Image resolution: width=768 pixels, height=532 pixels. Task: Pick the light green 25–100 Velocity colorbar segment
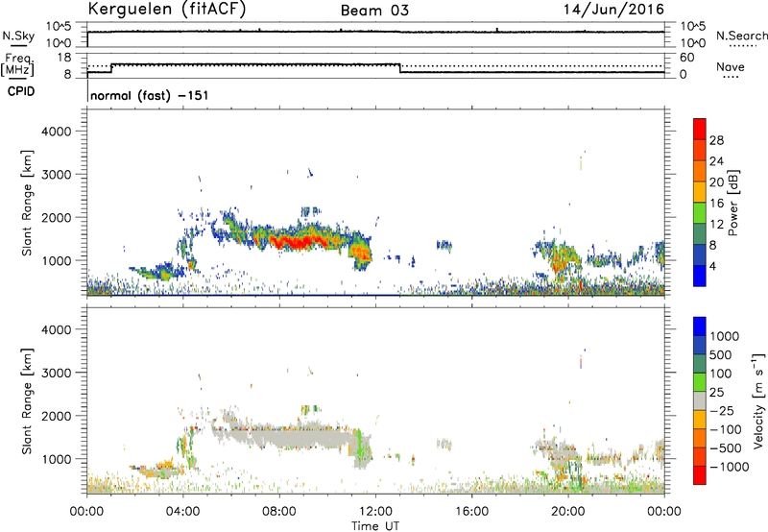pyautogui.click(x=700, y=382)
